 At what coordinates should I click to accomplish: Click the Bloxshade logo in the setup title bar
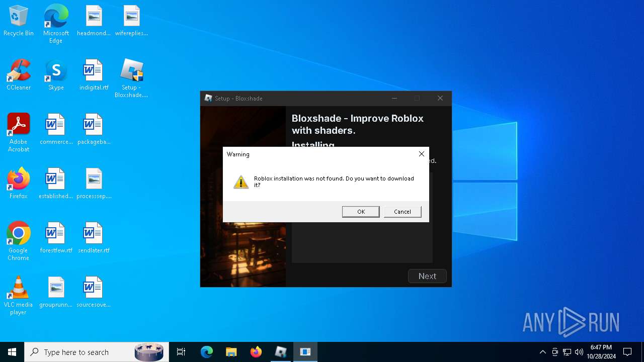coord(208,98)
